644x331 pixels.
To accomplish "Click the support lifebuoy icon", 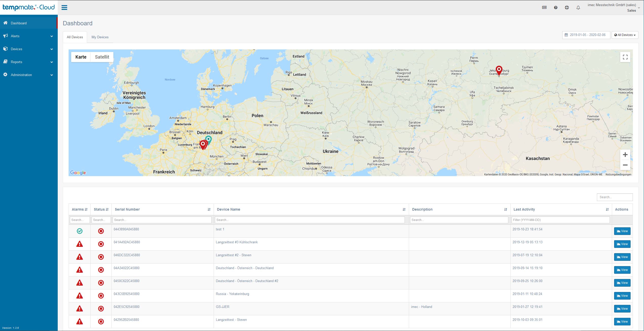I will click(567, 8).
